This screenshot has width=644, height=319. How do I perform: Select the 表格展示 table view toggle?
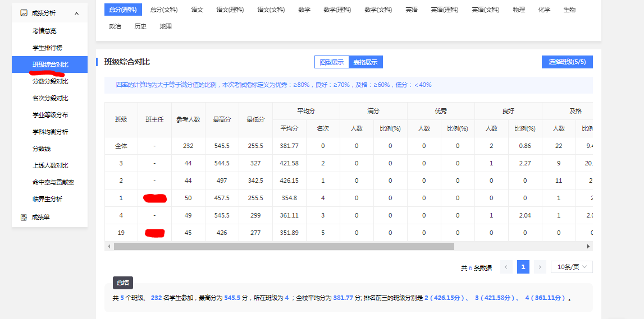coord(366,62)
